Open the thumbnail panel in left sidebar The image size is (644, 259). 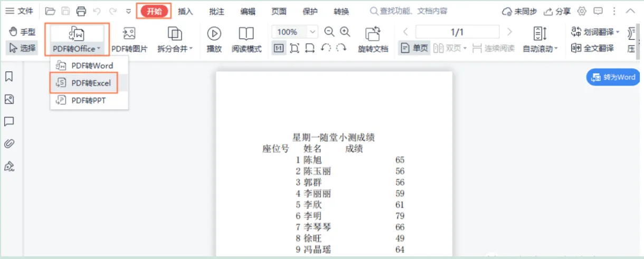[x=9, y=99]
